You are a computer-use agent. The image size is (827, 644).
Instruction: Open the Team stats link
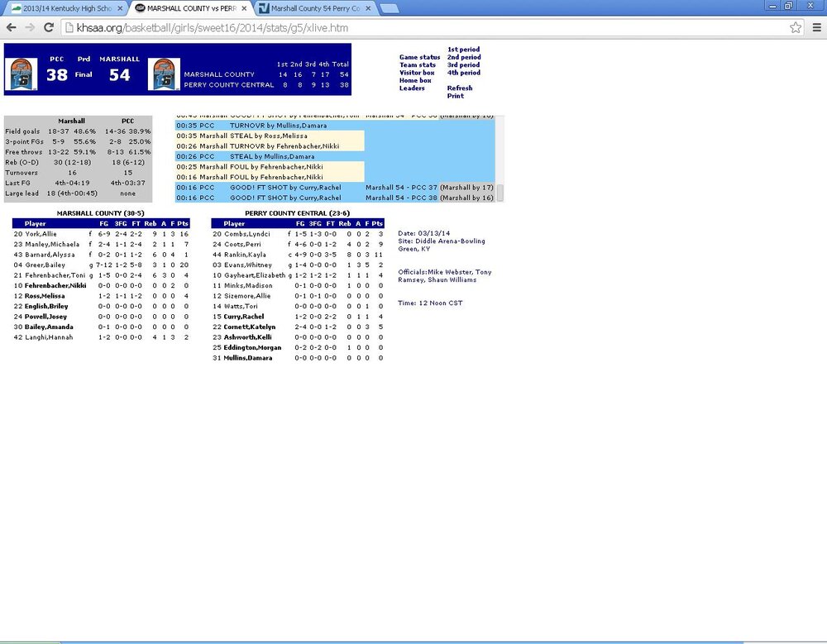pos(417,64)
